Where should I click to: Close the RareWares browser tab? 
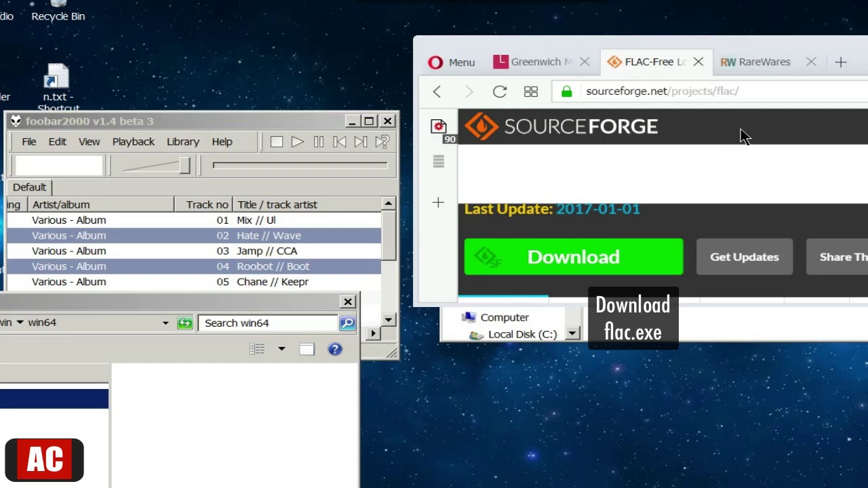811,62
